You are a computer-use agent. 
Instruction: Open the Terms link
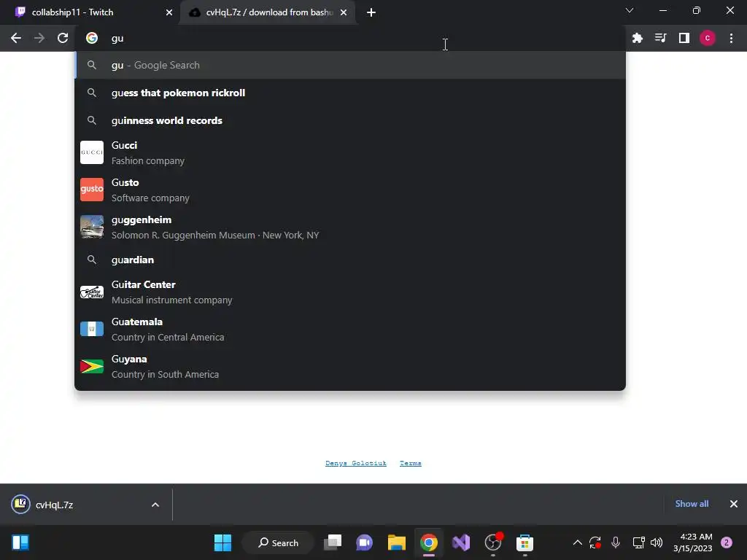[x=410, y=463]
